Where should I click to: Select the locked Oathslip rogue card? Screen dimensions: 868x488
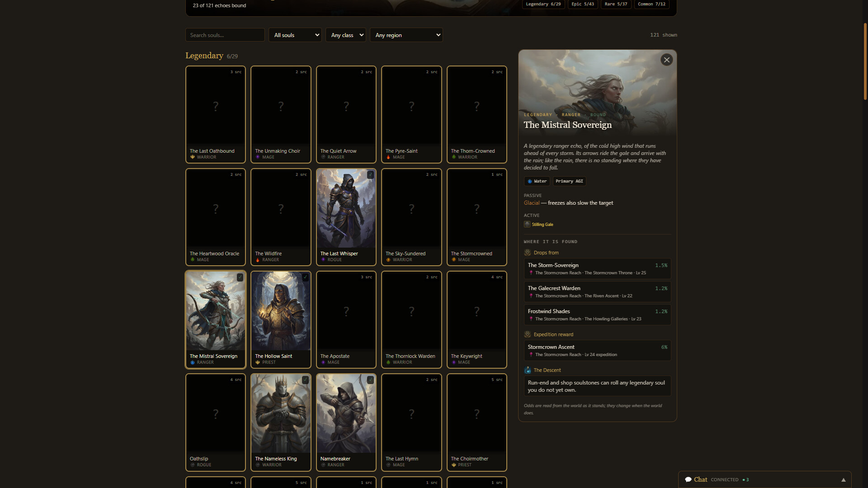216,422
